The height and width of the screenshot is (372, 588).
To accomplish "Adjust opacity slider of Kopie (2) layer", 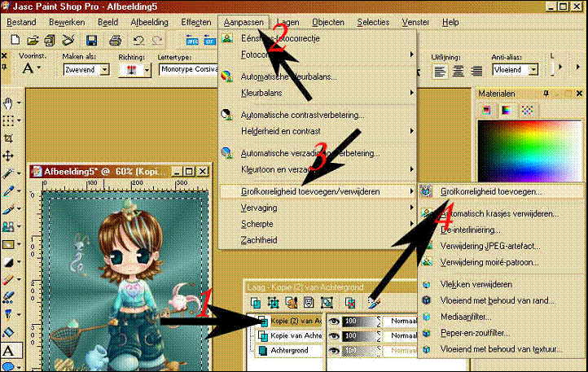I will tap(361, 321).
